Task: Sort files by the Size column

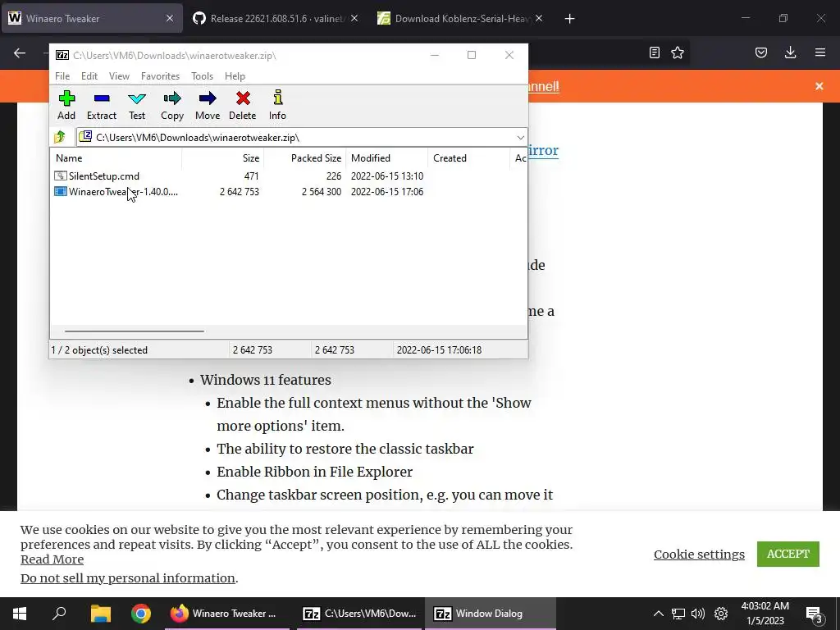Action: point(223,158)
